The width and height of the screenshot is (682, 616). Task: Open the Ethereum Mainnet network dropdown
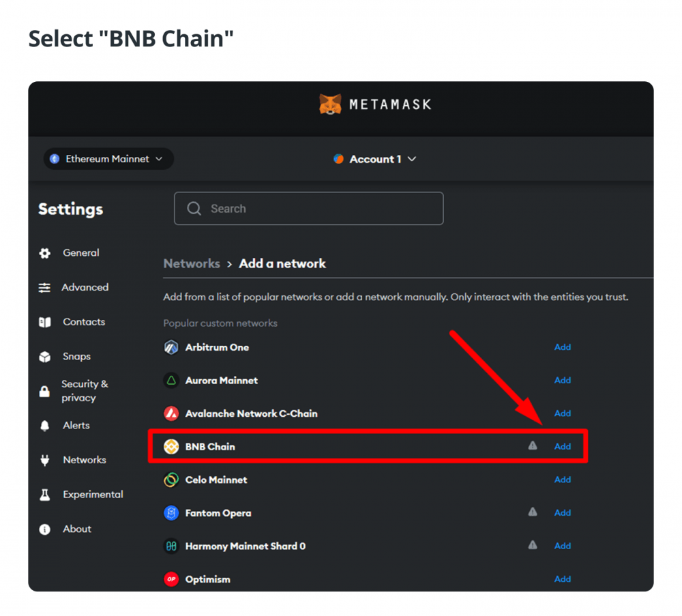point(108,159)
